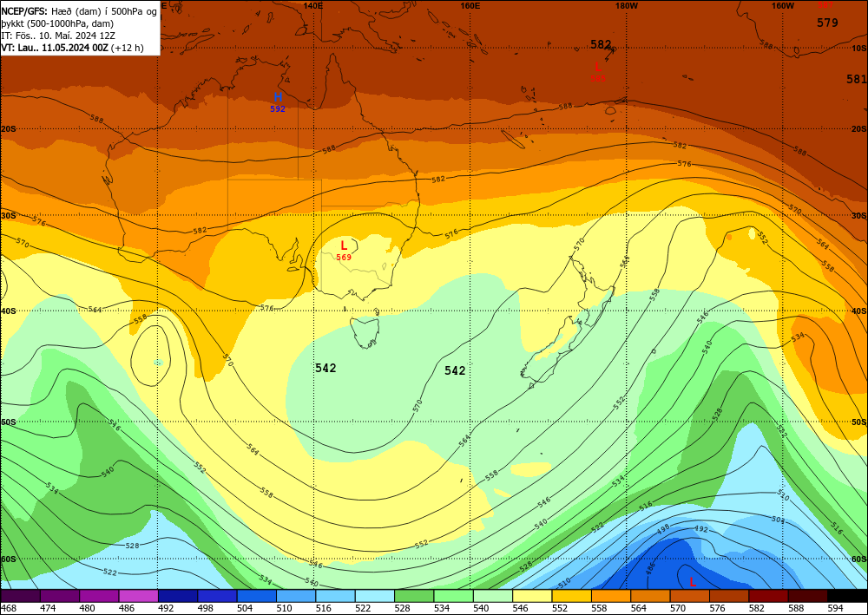Select the rust legend swatch labeled 570
The image size is (868, 615).
[x=688, y=596]
